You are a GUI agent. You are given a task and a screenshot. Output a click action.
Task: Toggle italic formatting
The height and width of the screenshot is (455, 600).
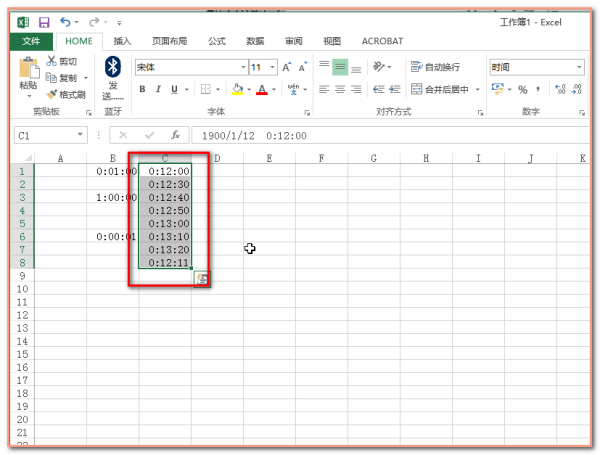tap(157, 89)
